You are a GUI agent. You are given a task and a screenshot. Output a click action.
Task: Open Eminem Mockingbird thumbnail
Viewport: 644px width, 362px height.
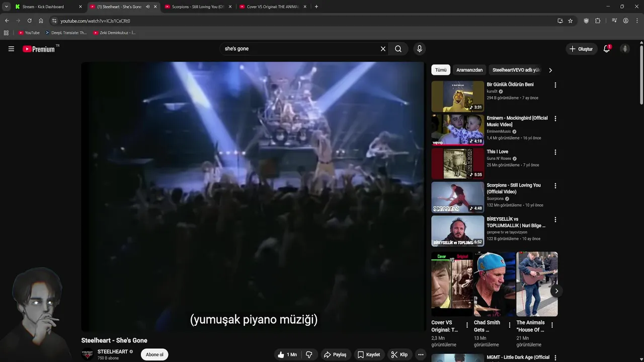pyautogui.click(x=458, y=130)
